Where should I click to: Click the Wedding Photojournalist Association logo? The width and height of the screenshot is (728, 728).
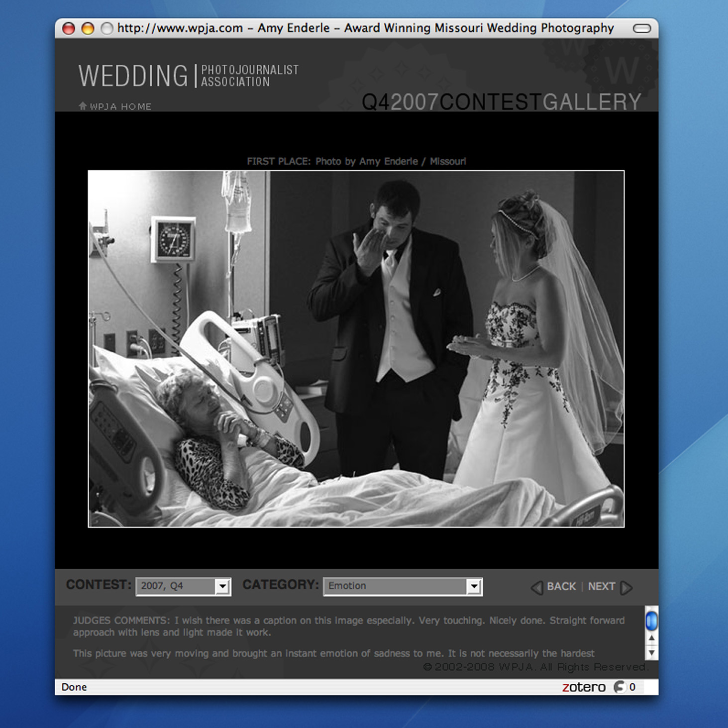click(189, 76)
